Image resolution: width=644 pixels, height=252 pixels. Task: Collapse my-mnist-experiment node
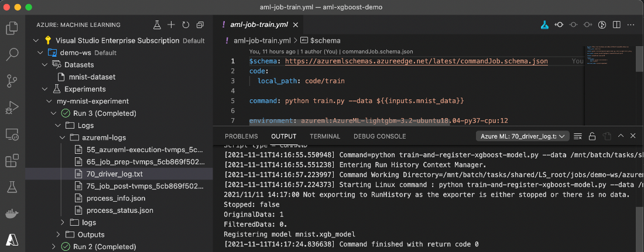coord(49,101)
